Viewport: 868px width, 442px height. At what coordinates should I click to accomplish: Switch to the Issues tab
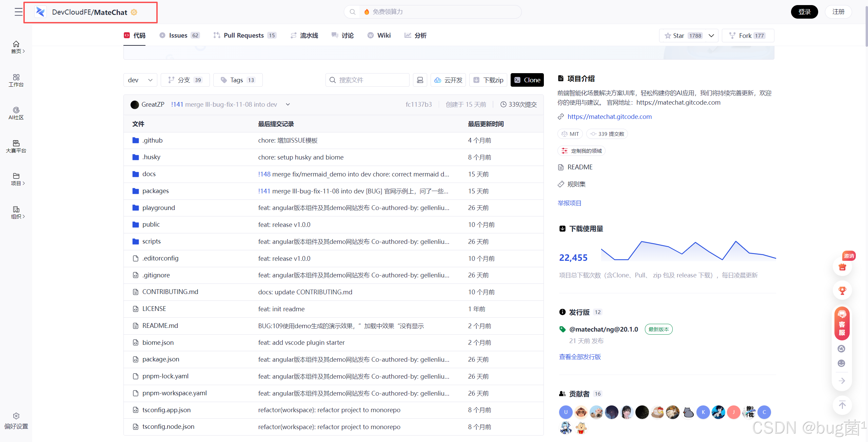pyautogui.click(x=179, y=35)
